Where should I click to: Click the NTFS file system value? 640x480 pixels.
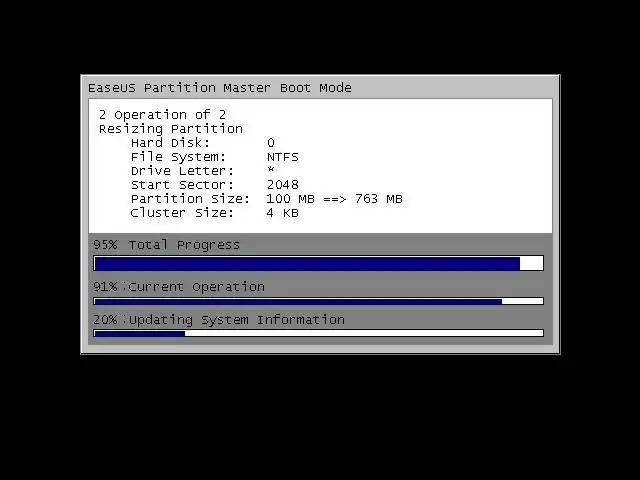tap(283, 157)
